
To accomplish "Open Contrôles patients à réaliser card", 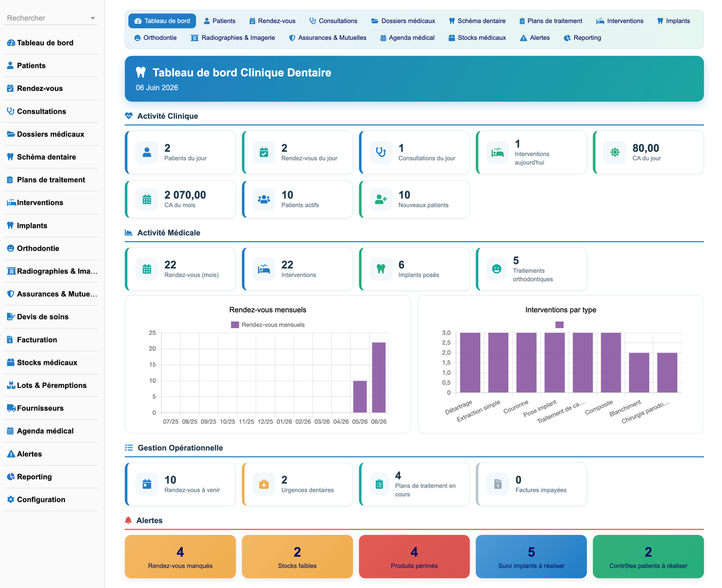I will [648, 556].
